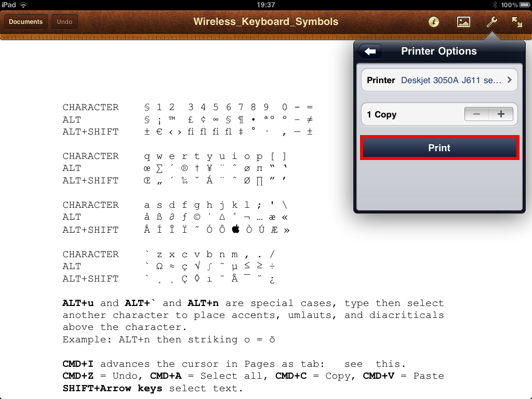Tap the chevron beside the printer name
This screenshot has width=532, height=399.
(509, 80)
